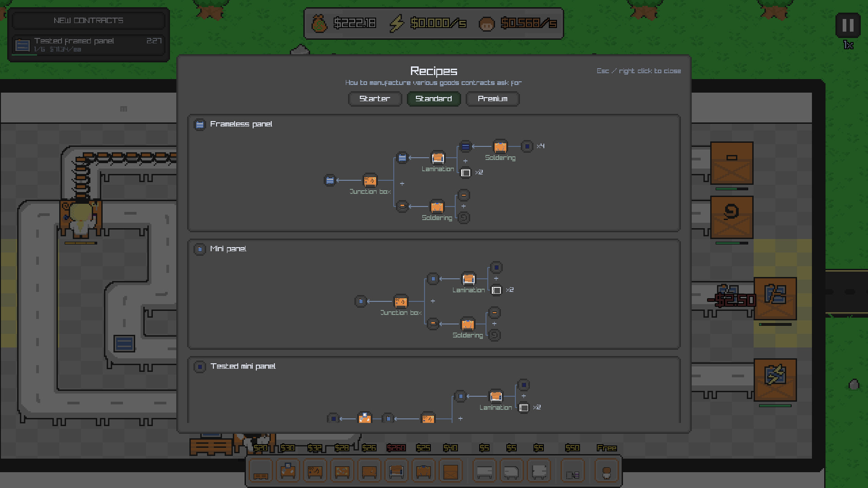The image size is (868, 488).
Task: Select the $32 soldering workstation item
Action: coord(315,471)
